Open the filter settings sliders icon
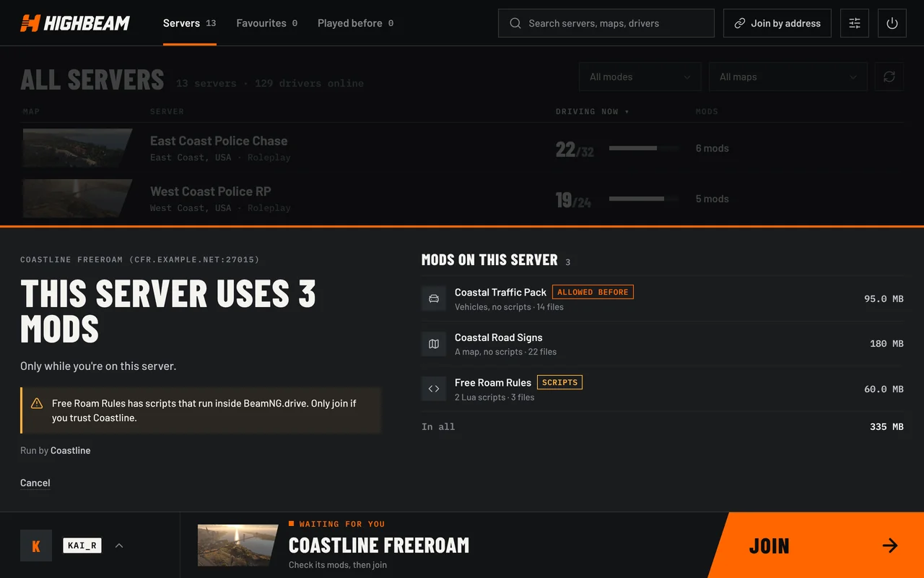Screen dimensions: 924x578 855,23
